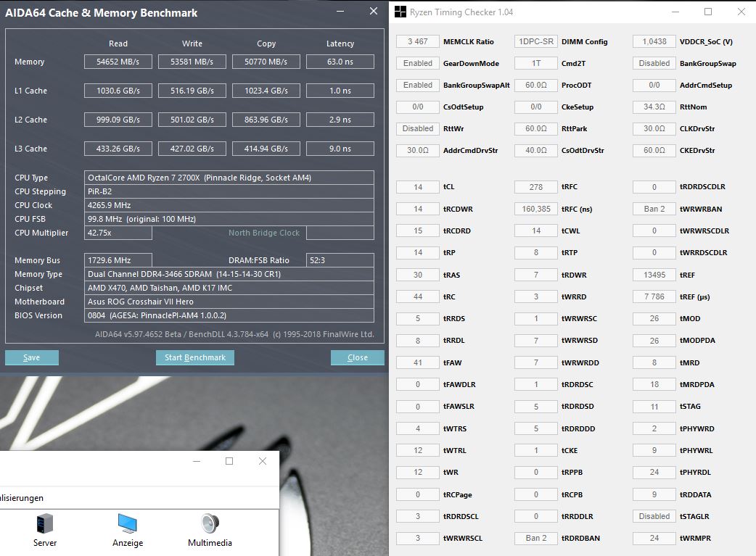The image size is (756, 556).
Task: Click the tREF value 13495
Action: click(x=654, y=275)
